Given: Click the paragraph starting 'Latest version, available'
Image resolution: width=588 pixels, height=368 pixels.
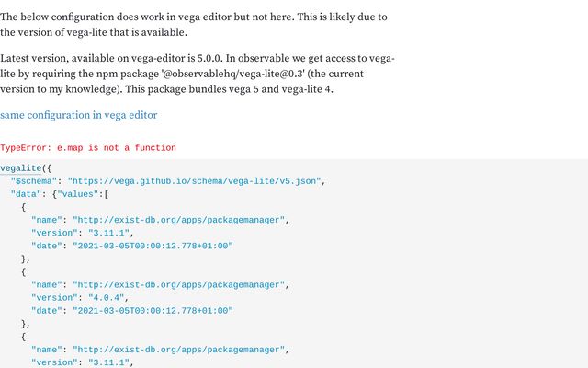Looking at the screenshot, I should [198, 75].
